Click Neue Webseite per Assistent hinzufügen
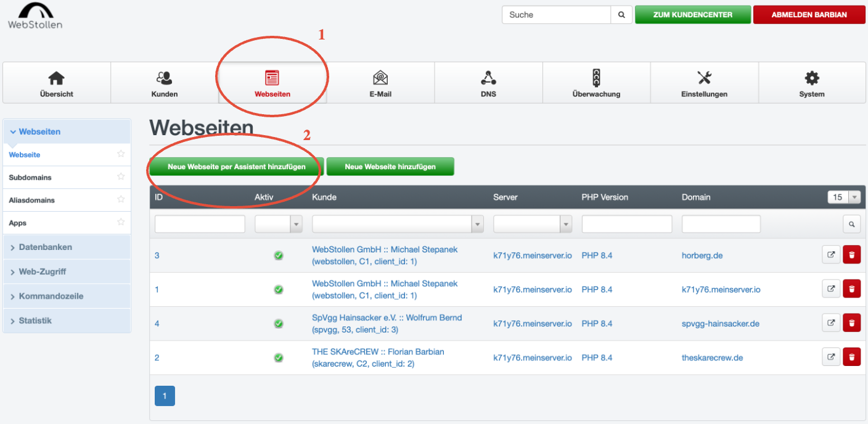This screenshot has width=868, height=424. coord(237,167)
